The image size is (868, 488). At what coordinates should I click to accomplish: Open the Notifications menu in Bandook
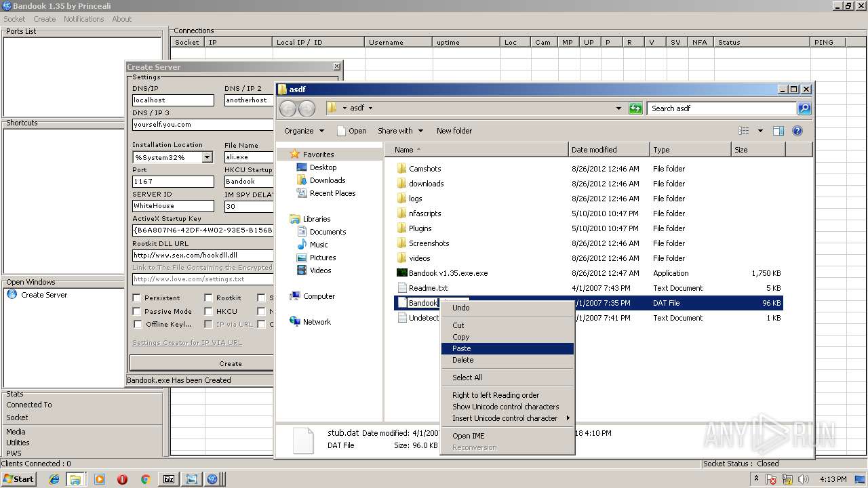coord(83,19)
